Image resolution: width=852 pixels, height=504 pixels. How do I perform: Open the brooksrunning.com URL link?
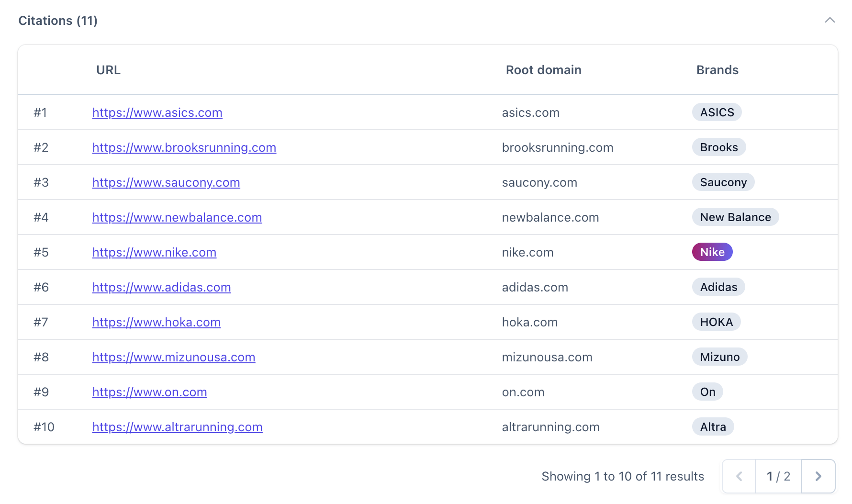tap(184, 147)
